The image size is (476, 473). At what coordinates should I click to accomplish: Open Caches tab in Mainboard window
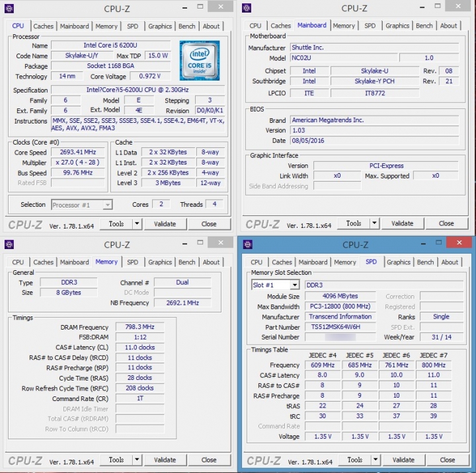tap(281, 26)
